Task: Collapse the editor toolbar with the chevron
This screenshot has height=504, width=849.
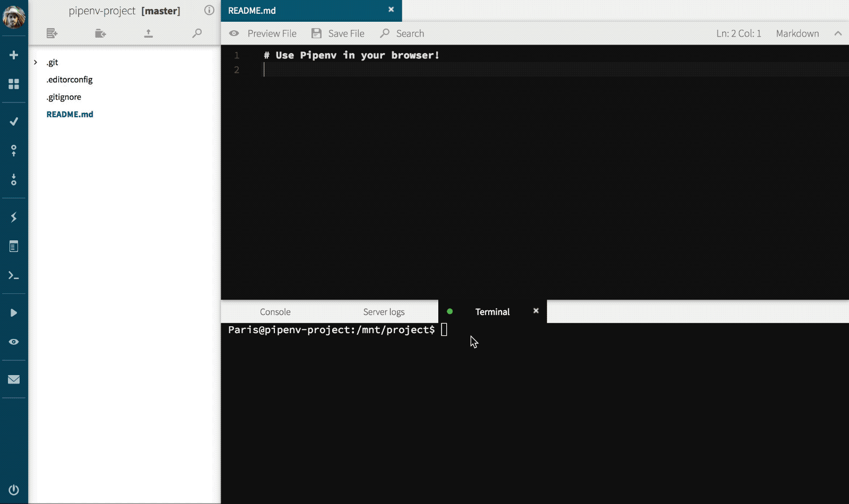Action: 837,33
